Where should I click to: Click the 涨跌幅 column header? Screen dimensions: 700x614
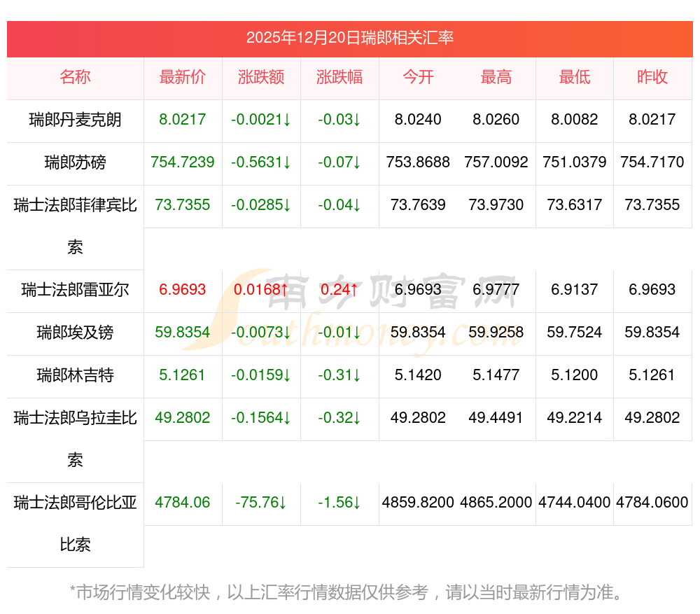(x=339, y=77)
